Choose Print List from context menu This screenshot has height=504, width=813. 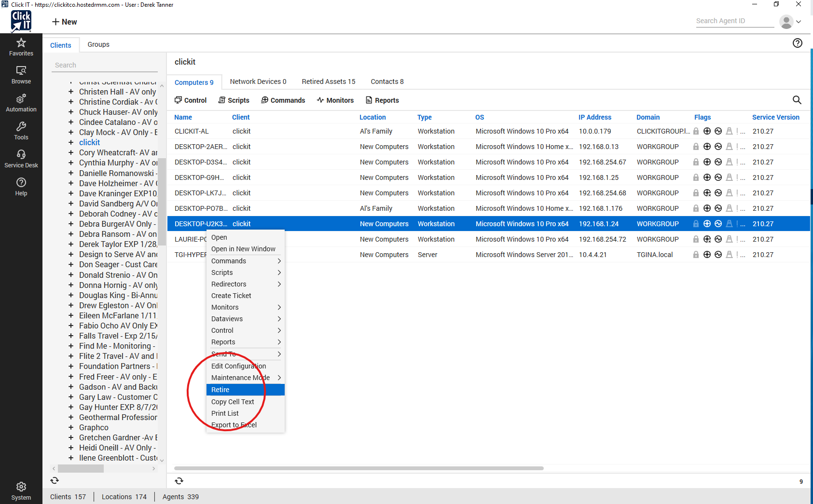point(246,413)
